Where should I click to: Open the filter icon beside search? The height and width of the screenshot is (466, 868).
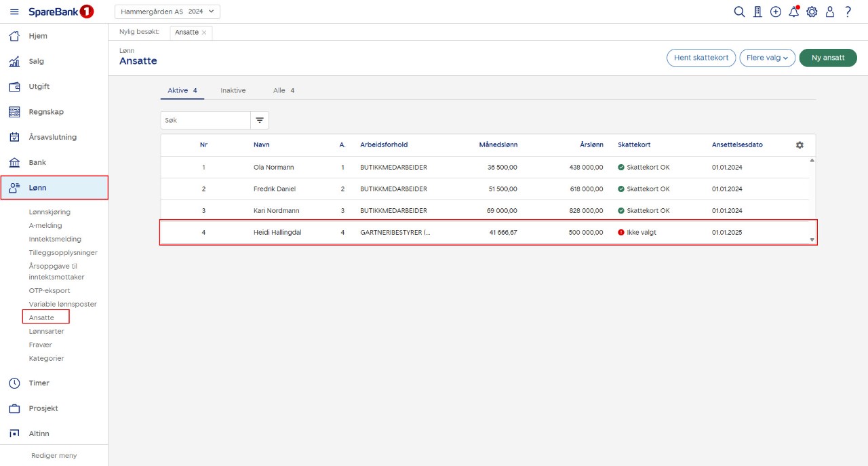260,120
